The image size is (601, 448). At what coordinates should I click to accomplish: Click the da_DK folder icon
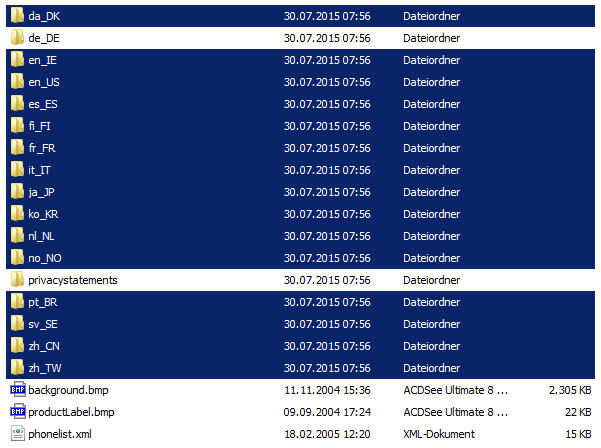[x=17, y=16]
